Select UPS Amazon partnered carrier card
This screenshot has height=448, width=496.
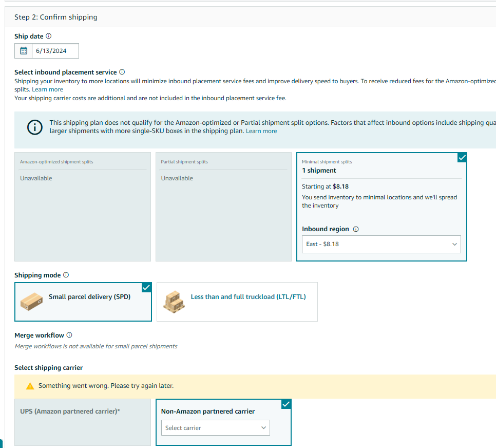tap(83, 422)
